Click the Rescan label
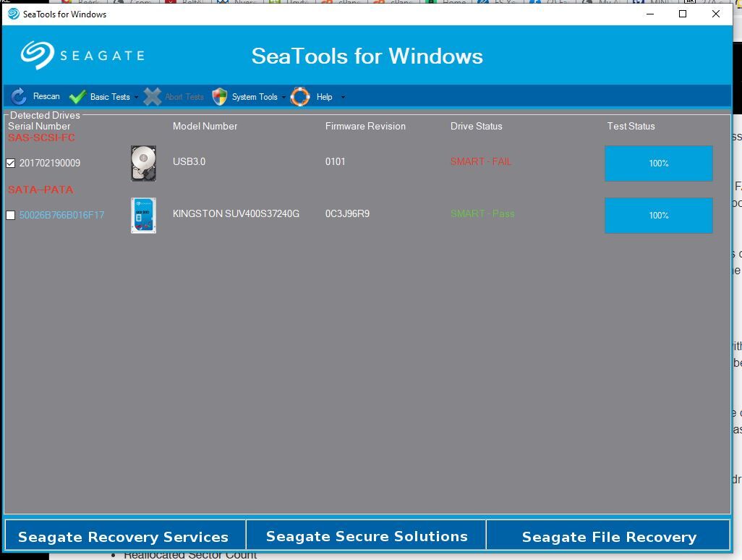This screenshot has width=742, height=560. pos(46,96)
